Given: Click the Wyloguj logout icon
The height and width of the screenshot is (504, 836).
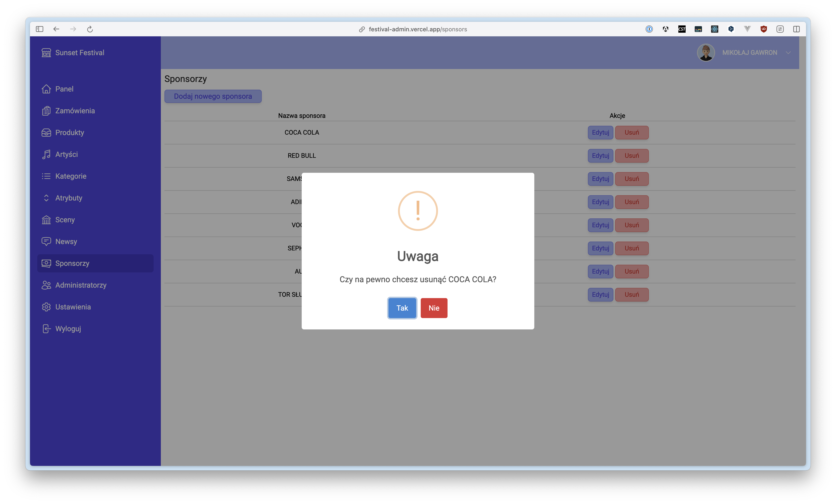Looking at the screenshot, I should click(x=46, y=329).
